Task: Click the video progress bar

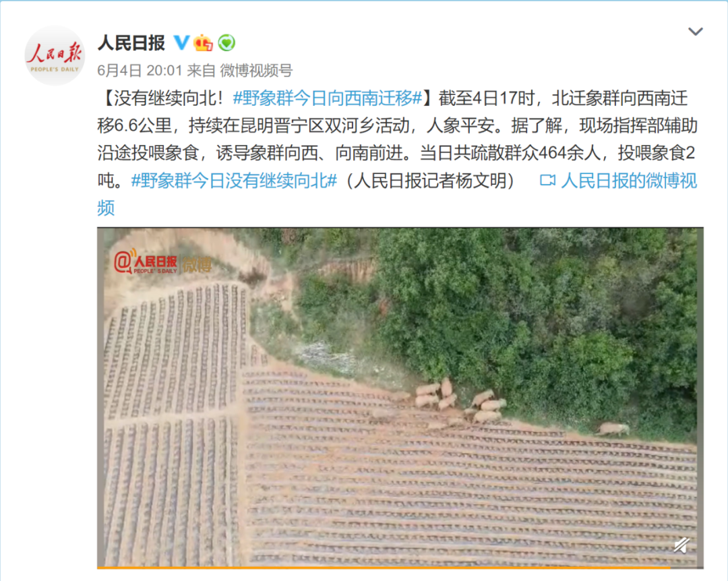Action: coord(400,567)
